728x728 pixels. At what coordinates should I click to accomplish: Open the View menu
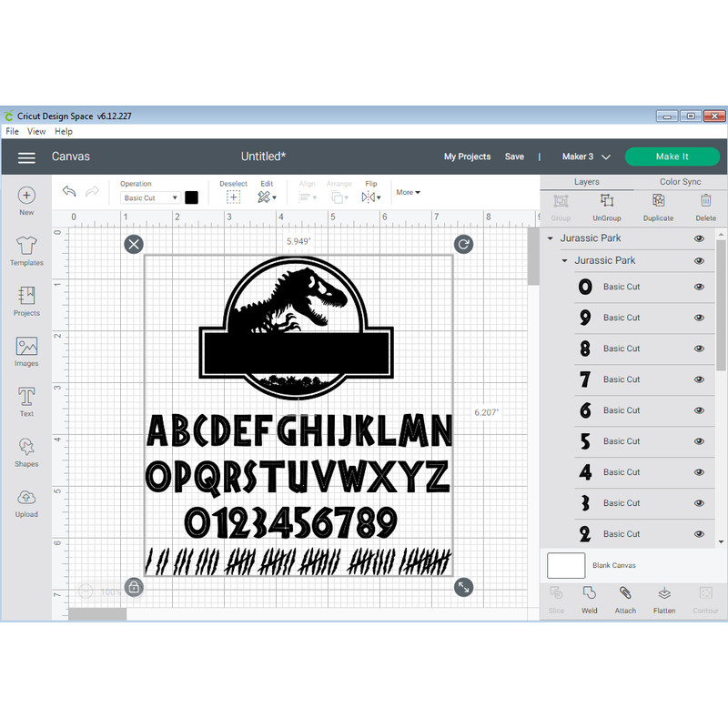pyautogui.click(x=36, y=131)
